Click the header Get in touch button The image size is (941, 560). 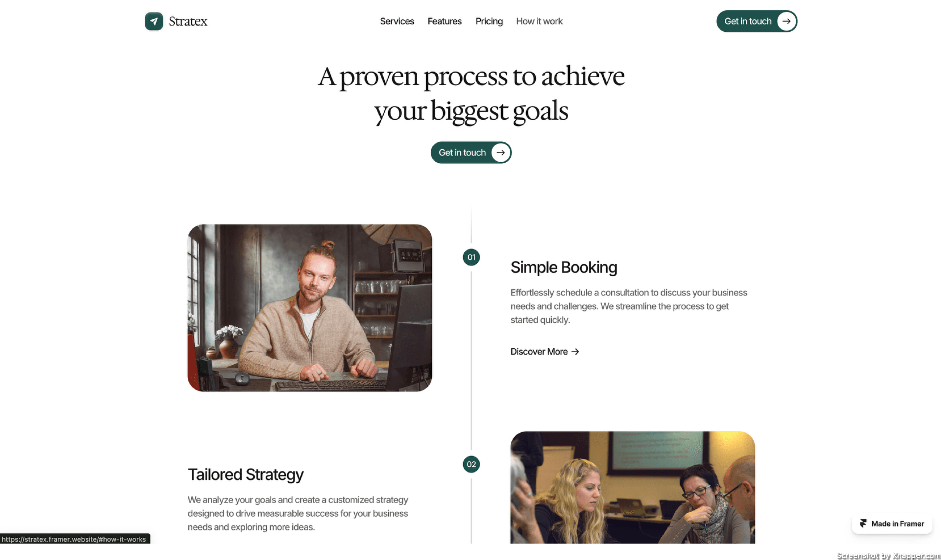(x=757, y=21)
